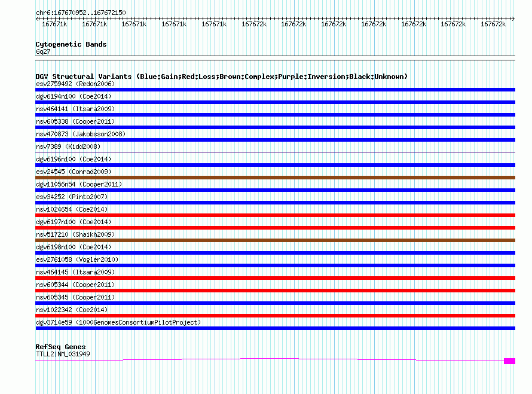The image size is (532, 394).
Task: Open the nsv605338 (Cooper2011) variant
Action: (x=75, y=121)
